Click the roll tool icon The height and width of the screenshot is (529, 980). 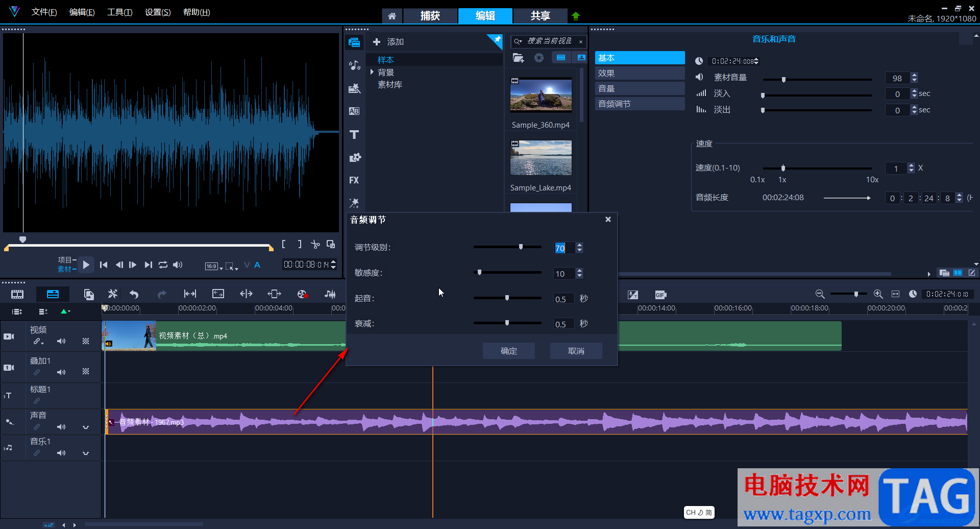[x=246, y=294]
